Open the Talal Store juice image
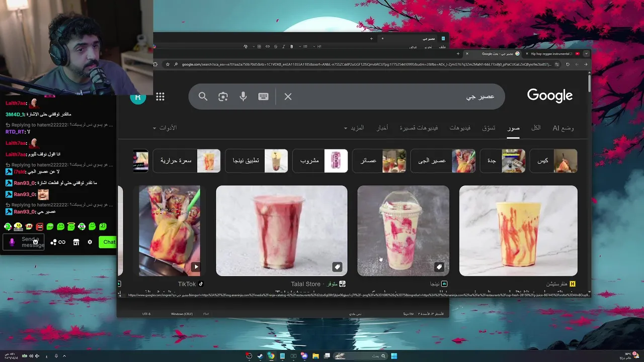 [x=281, y=231]
